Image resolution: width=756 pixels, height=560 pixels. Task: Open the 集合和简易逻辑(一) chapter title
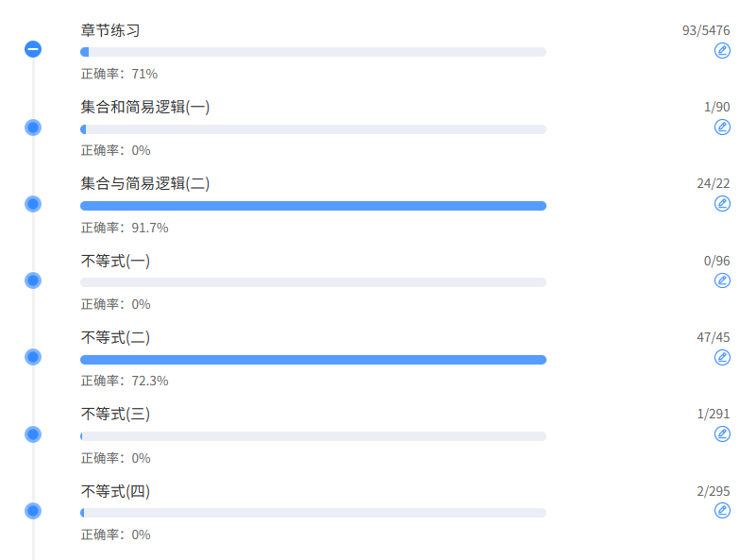144,107
